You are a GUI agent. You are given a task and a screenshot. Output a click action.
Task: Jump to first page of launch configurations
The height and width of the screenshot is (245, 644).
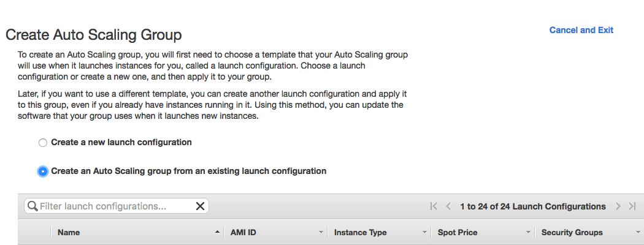434,206
